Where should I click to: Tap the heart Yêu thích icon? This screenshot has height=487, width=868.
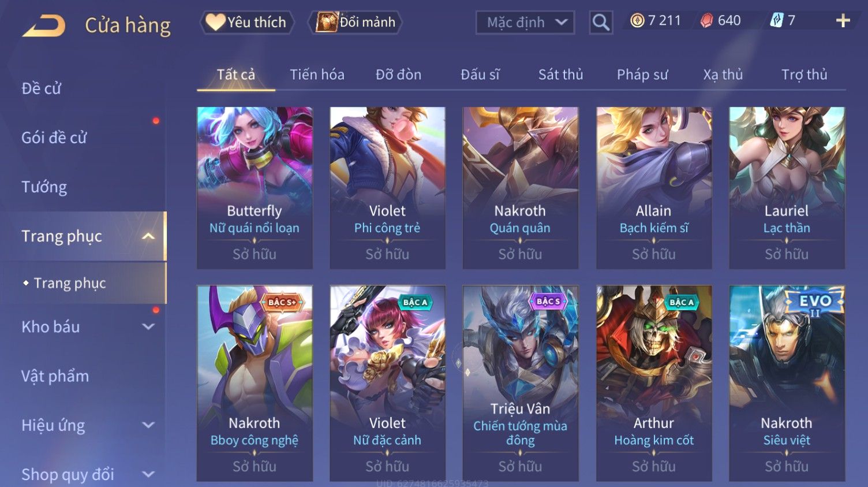point(215,22)
